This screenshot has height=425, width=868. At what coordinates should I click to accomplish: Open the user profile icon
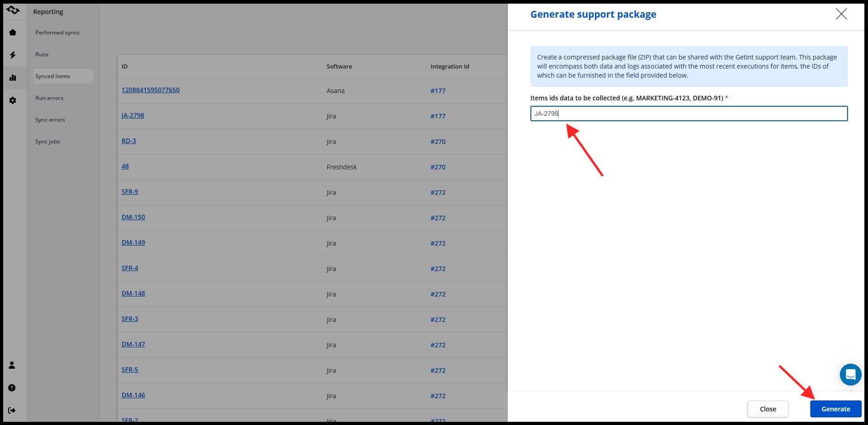12,365
